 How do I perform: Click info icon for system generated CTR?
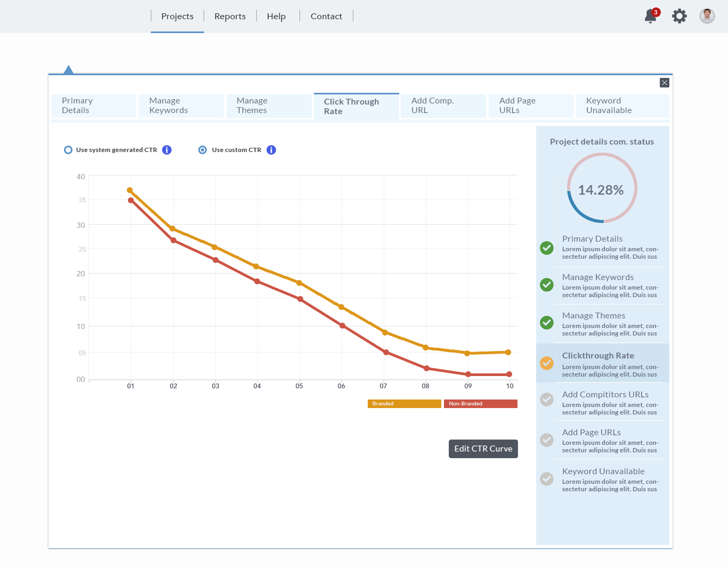coord(167,150)
